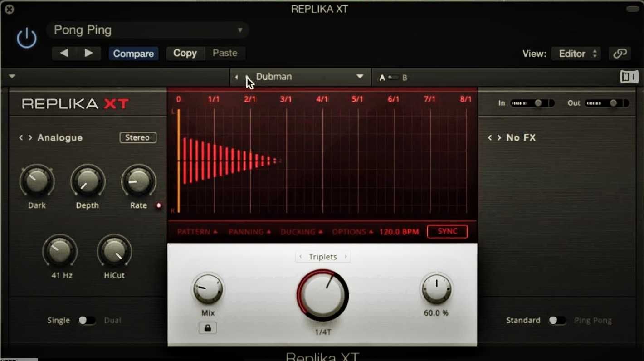The image size is (644, 361).
Task: Click the Mix knob
Action: 208,289
